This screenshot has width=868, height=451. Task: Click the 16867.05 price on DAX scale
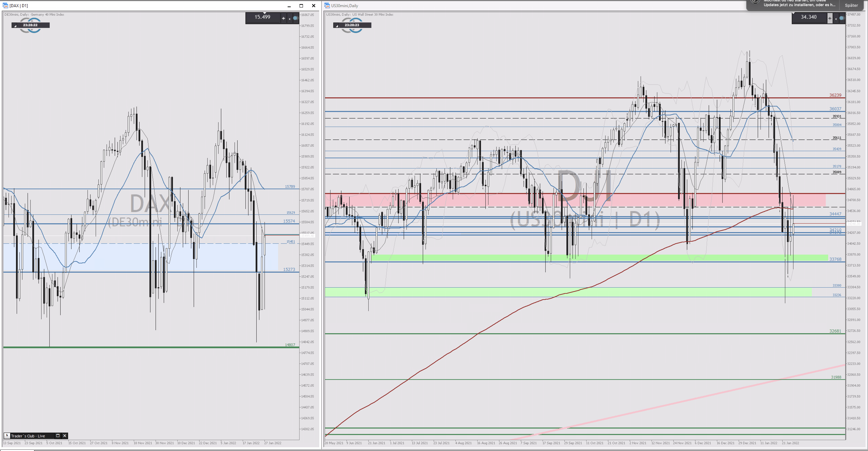click(x=307, y=15)
